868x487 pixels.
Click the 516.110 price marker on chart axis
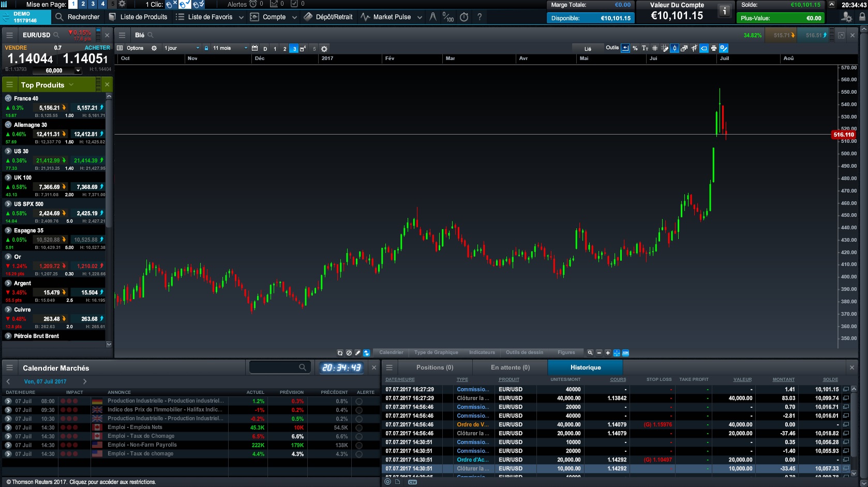(843, 135)
